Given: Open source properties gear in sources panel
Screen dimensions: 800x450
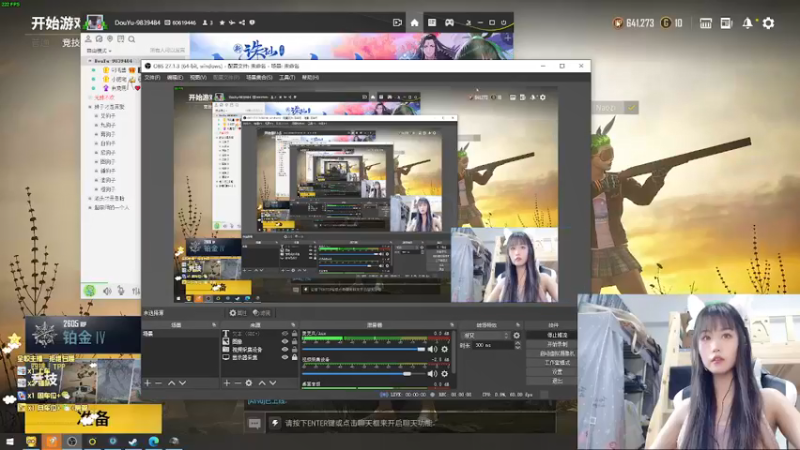Looking at the screenshot, I should point(248,383).
